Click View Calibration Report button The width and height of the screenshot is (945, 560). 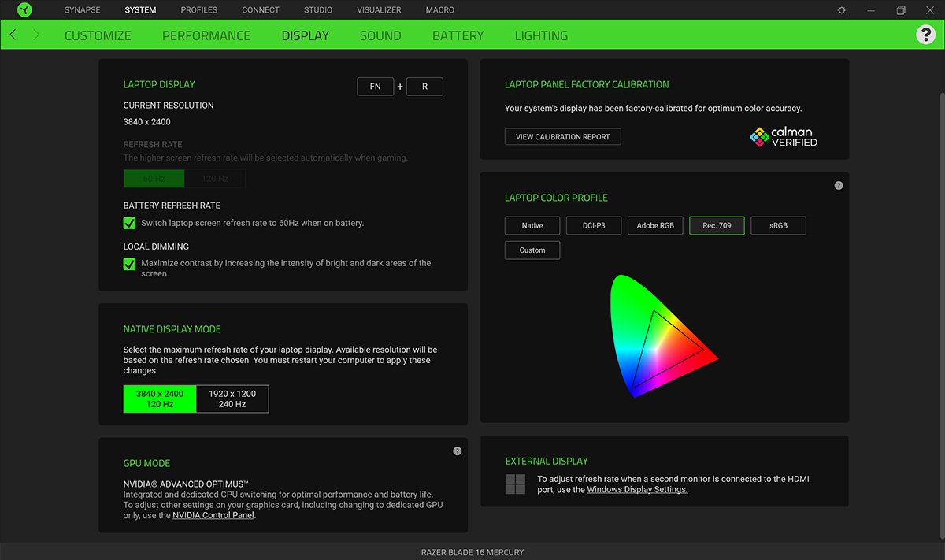coord(563,136)
